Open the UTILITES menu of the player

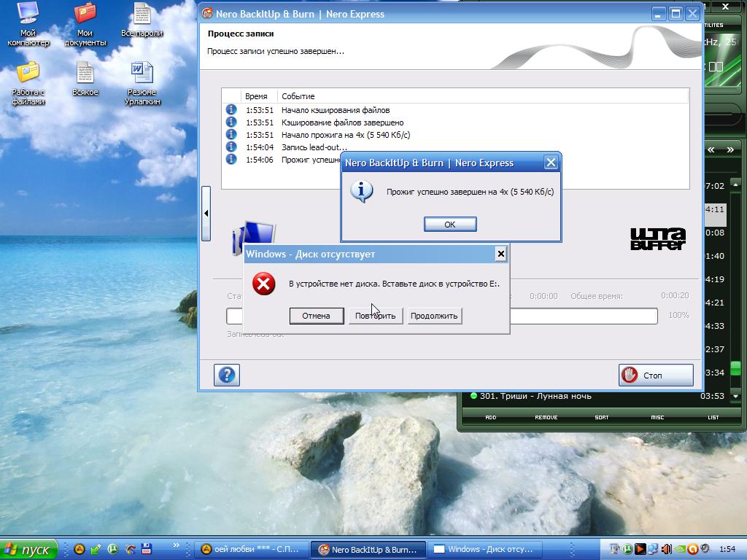pos(713,25)
